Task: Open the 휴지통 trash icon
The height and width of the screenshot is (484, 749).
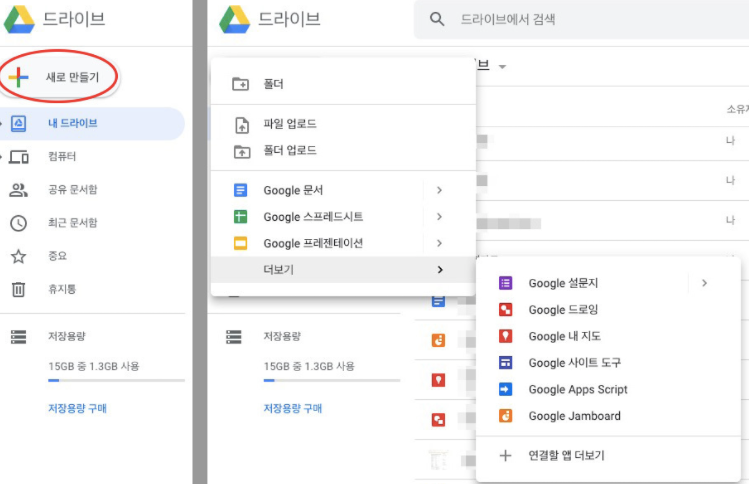Action: pos(19,290)
